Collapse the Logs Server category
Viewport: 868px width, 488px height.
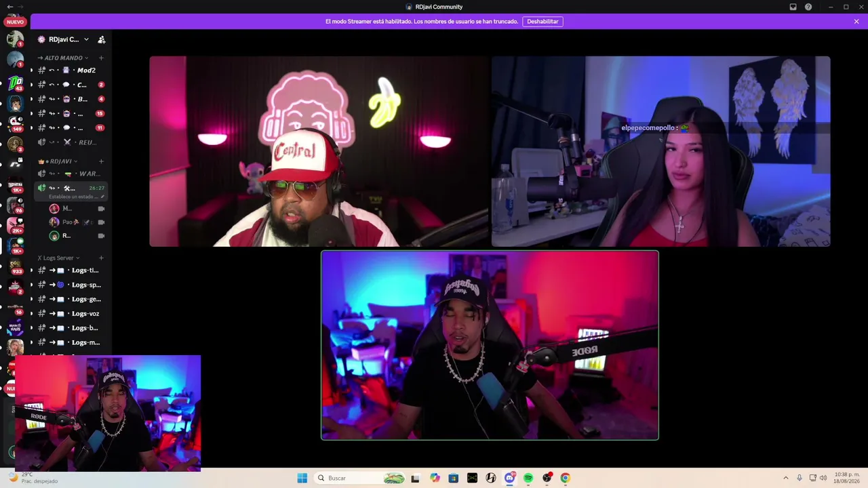(58, 258)
